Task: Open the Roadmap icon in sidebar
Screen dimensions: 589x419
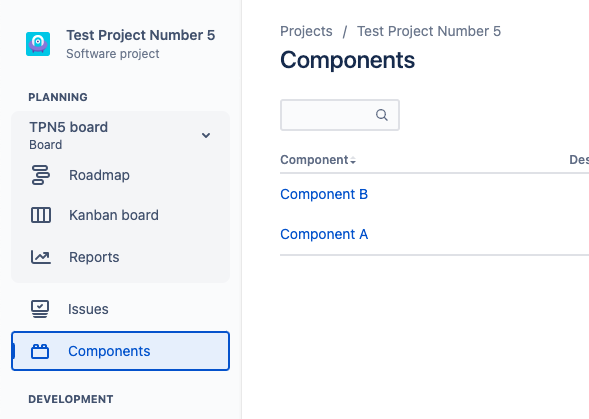Action: (x=41, y=175)
